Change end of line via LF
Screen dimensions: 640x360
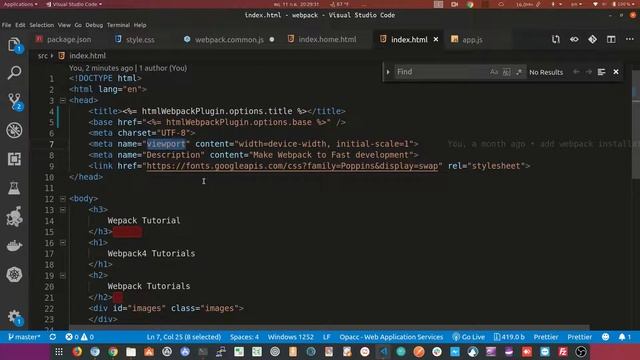click(327, 337)
